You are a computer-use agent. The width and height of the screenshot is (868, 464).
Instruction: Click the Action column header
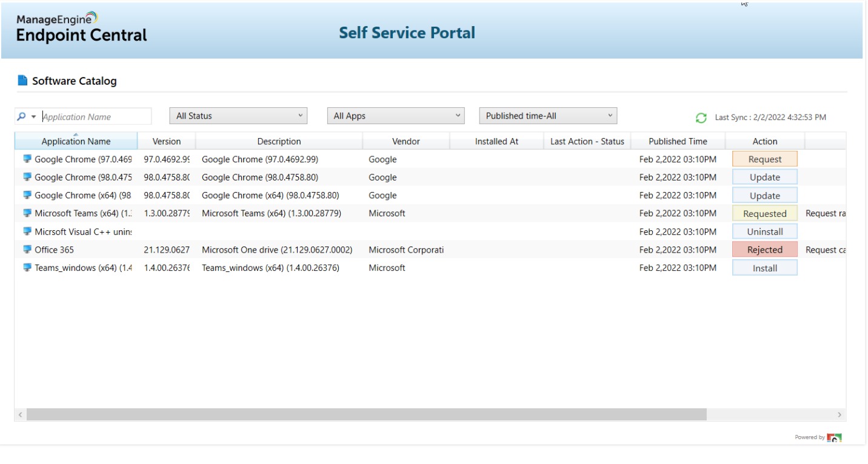(x=765, y=141)
